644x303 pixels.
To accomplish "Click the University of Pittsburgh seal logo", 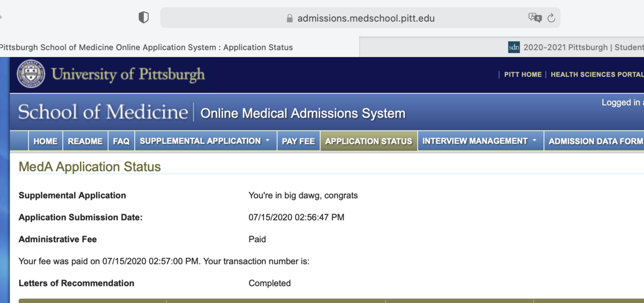I will (x=31, y=74).
